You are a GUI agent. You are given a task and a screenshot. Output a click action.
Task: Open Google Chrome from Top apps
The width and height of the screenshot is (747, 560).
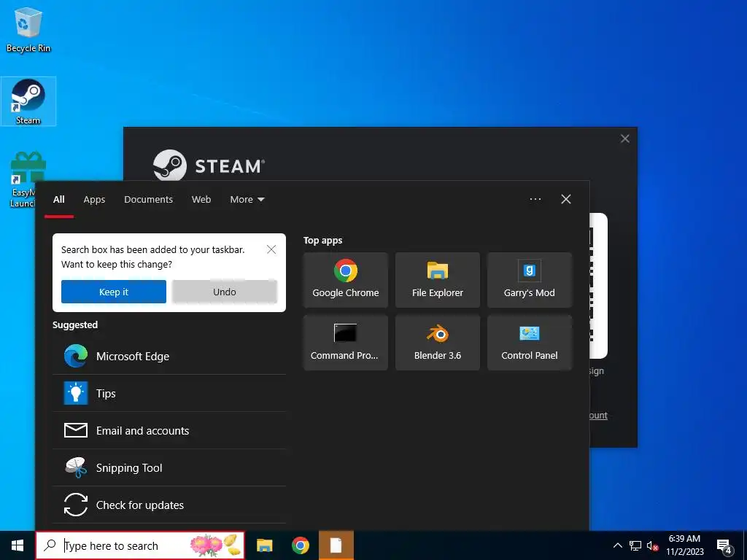(x=345, y=280)
